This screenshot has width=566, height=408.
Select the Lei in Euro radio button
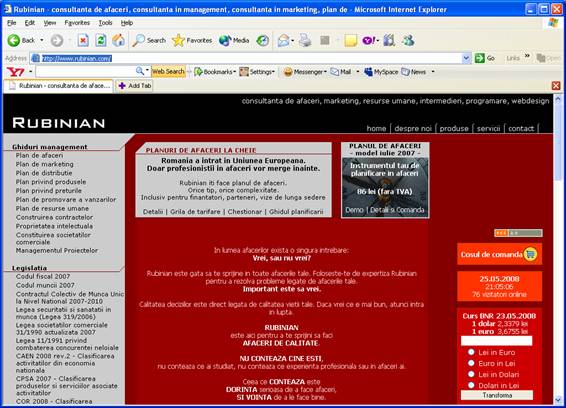pyautogui.click(x=471, y=352)
